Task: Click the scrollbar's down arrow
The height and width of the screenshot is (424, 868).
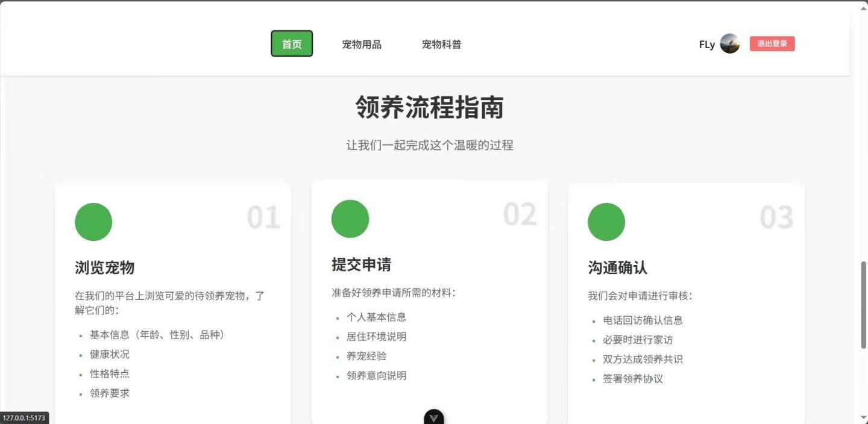Action: (863, 418)
